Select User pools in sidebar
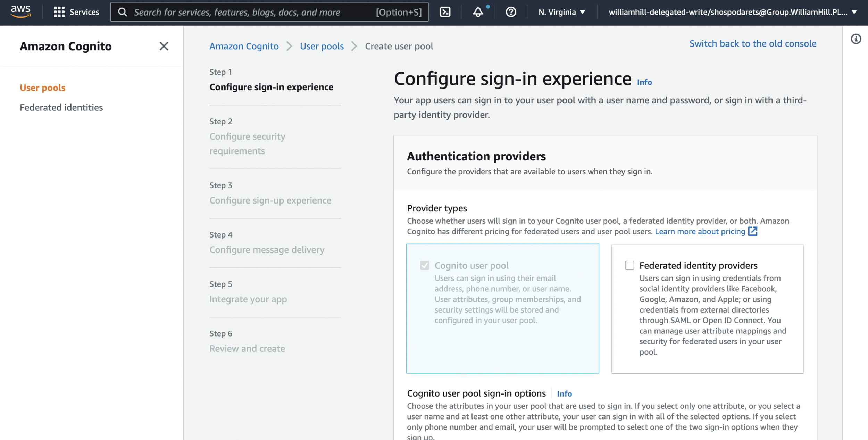Image resolution: width=868 pixels, height=440 pixels. click(42, 88)
